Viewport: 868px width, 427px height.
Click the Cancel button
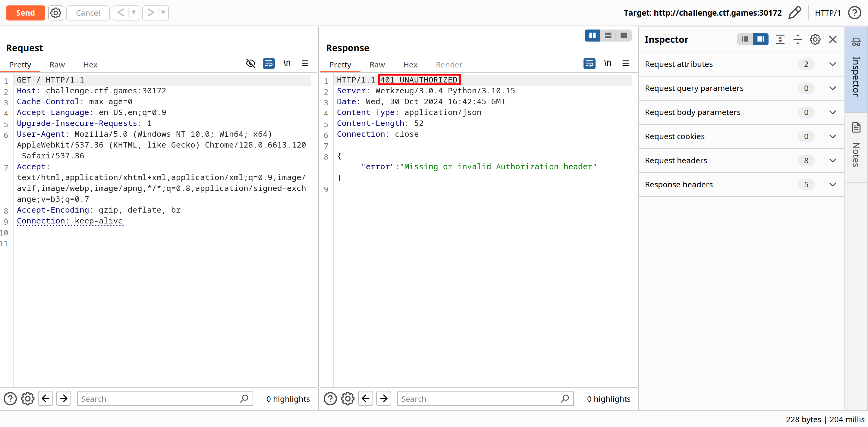(88, 13)
